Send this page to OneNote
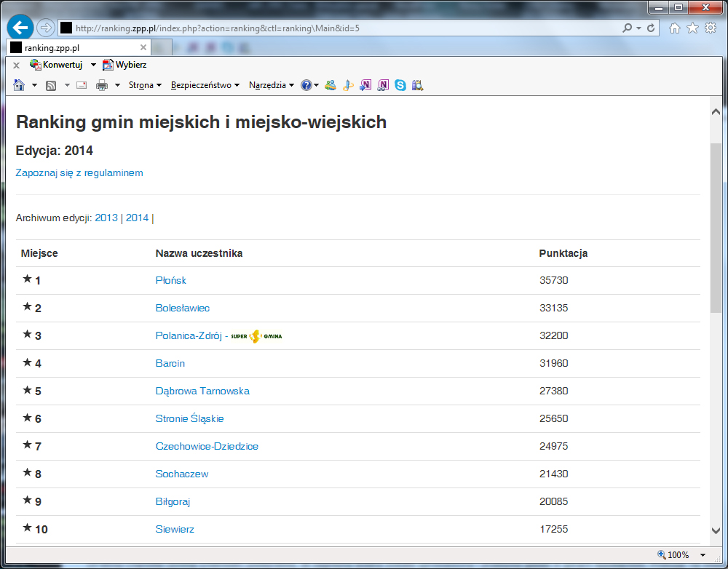Image resolution: width=728 pixels, height=569 pixels. coord(365,85)
